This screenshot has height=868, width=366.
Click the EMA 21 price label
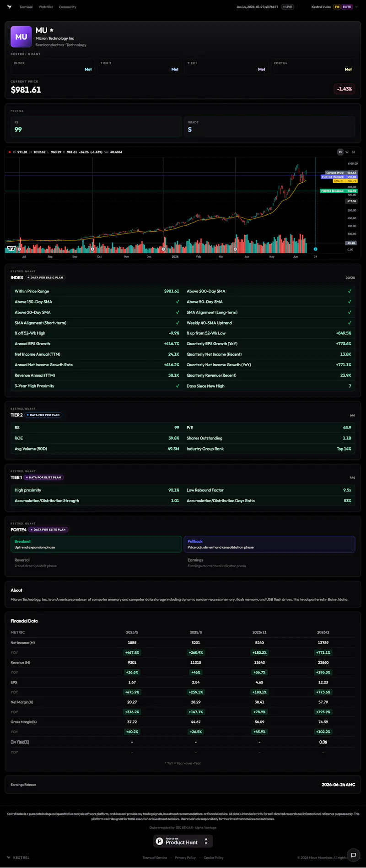tap(345, 181)
